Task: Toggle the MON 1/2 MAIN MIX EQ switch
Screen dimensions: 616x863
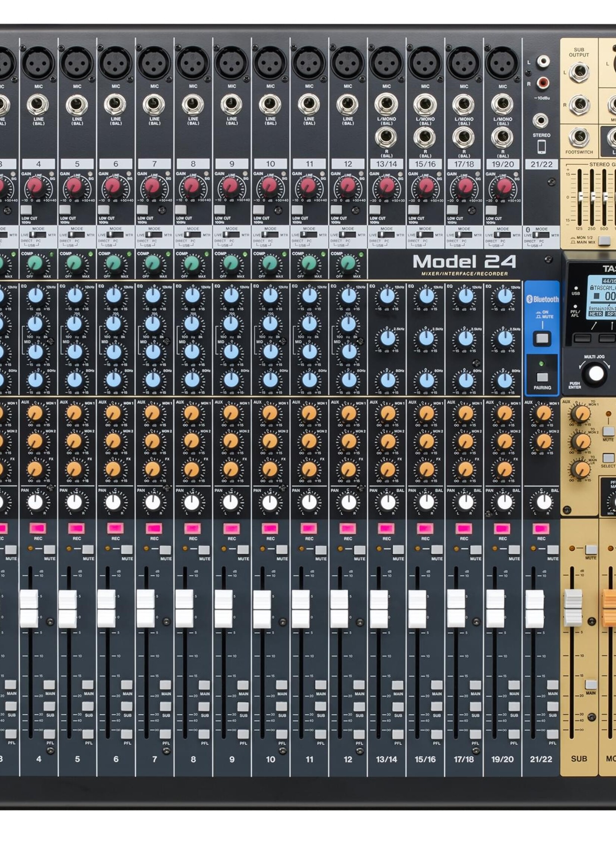Action: pos(605,241)
